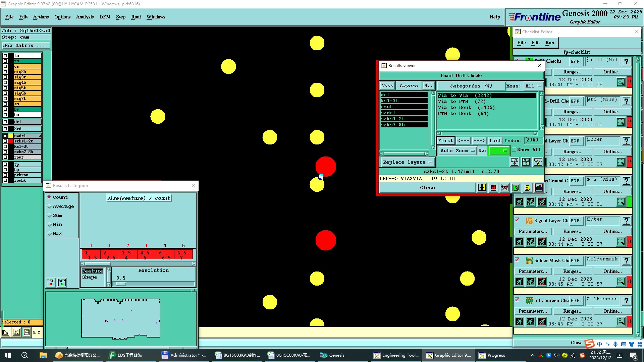Click the grid snap icon beside the X Y readout

pos(27,332)
